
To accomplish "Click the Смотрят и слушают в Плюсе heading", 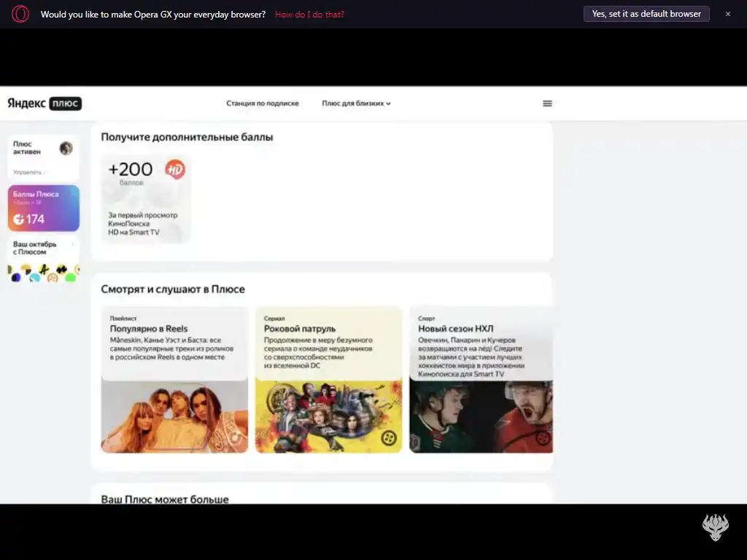I will (173, 289).
